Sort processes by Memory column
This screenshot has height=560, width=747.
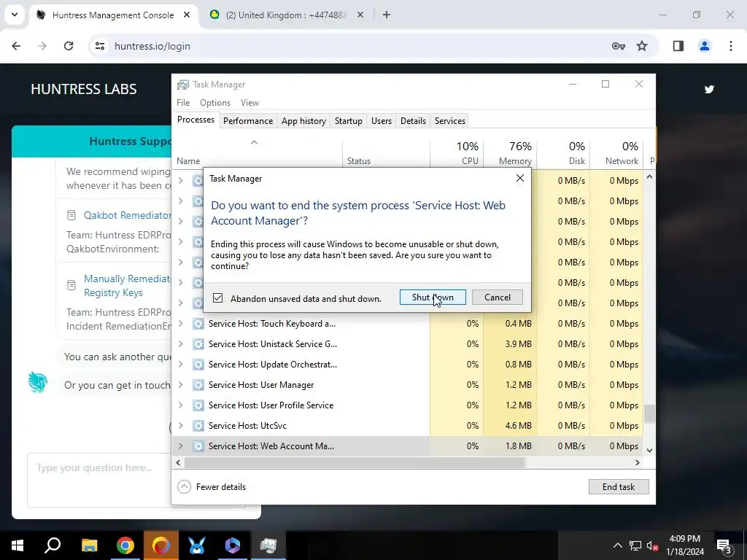click(510, 153)
